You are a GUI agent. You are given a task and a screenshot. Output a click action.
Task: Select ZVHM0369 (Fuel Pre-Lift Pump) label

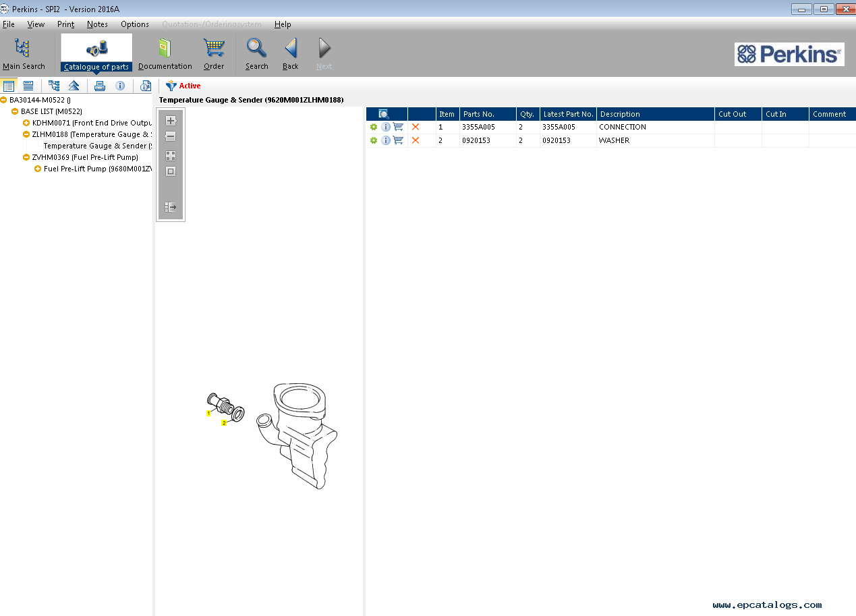pyautogui.click(x=85, y=157)
